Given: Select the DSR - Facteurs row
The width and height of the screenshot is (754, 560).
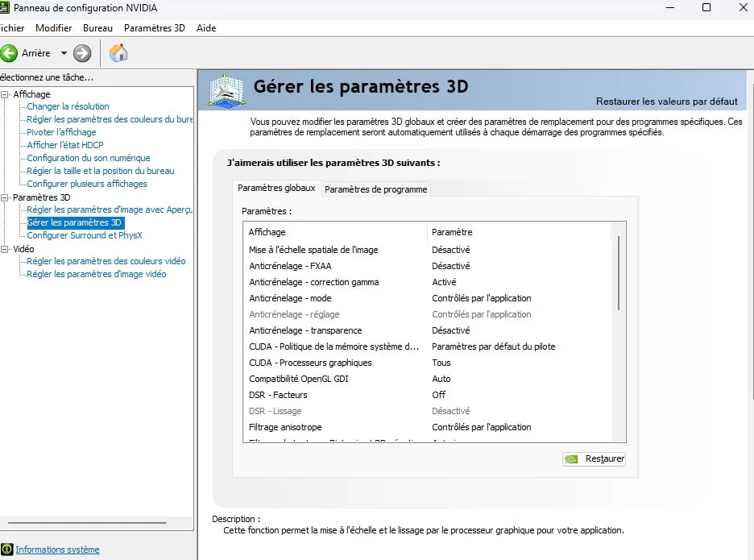Looking at the screenshot, I should pos(427,395).
